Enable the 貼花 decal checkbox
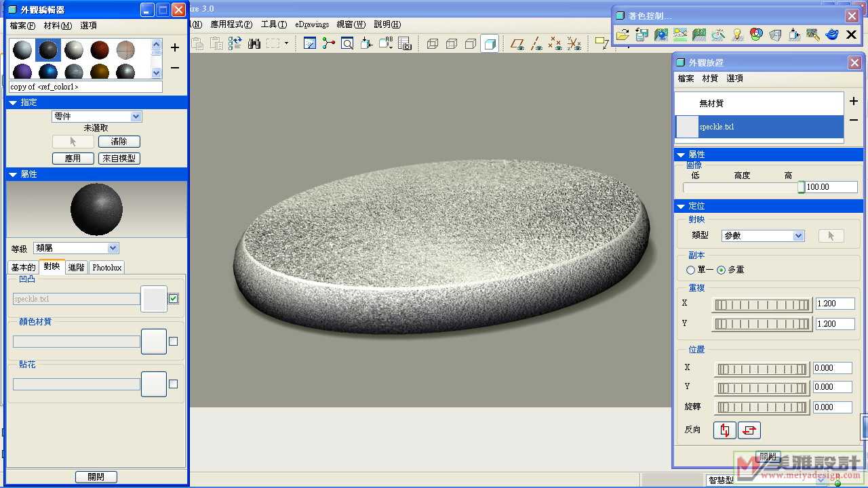The width and height of the screenshot is (868, 488). (x=173, y=384)
